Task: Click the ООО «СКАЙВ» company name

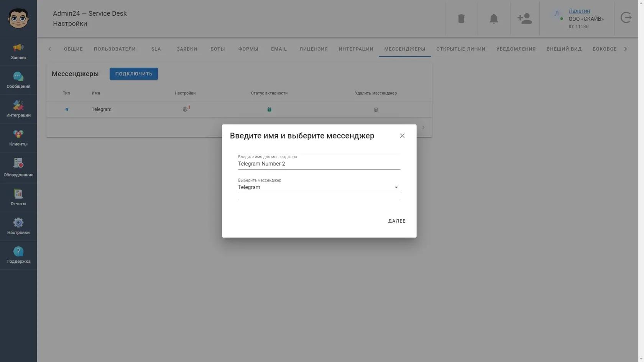Action: coord(586,19)
